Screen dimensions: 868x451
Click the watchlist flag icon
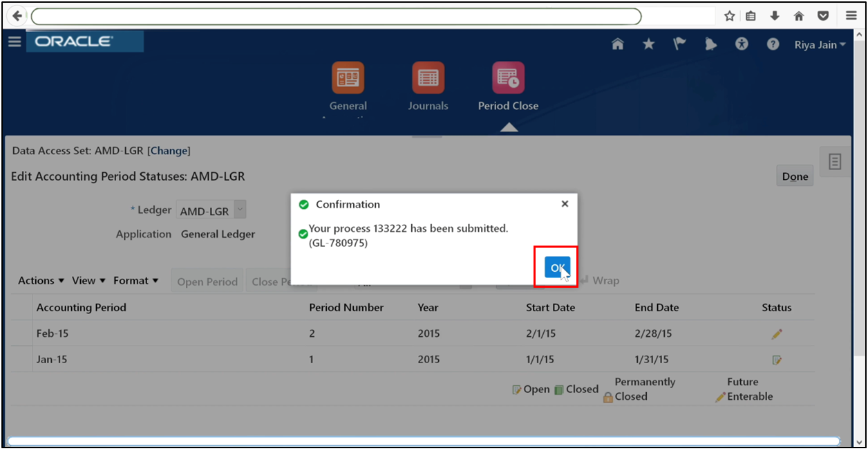(x=679, y=44)
